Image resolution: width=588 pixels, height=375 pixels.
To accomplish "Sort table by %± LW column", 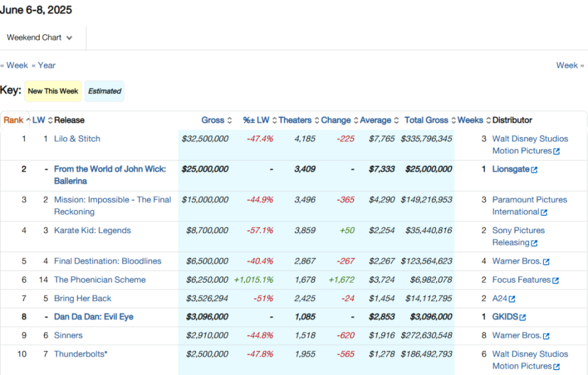I will click(260, 121).
